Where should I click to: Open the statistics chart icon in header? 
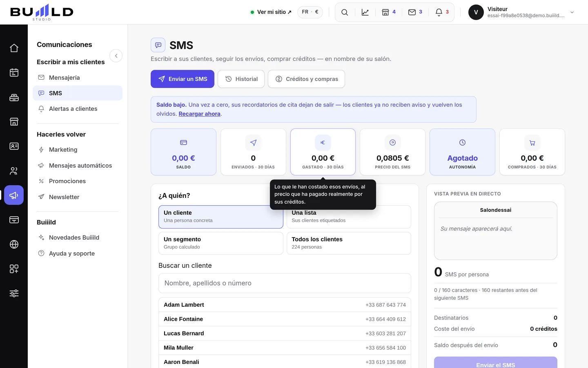tap(365, 12)
